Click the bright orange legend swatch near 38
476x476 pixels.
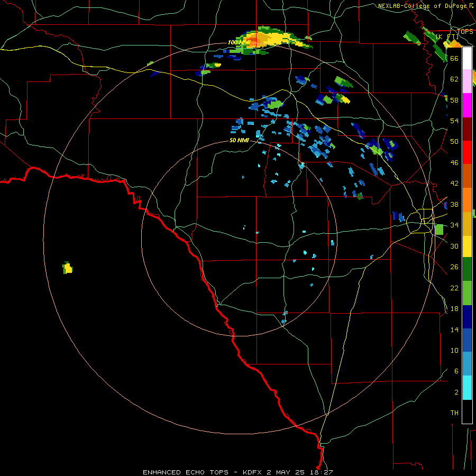click(x=467, y=200)
